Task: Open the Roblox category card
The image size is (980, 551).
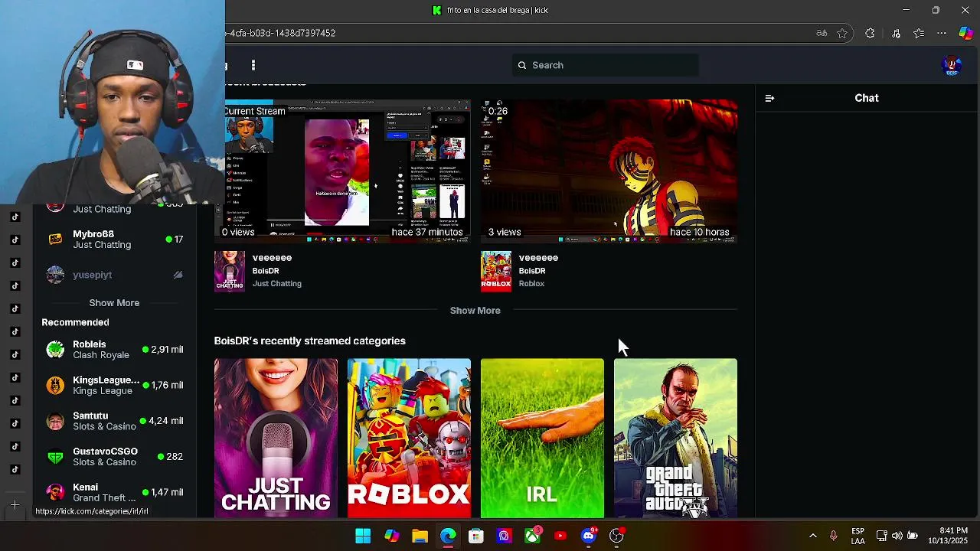Action: pyautogui.click(x=409, y=438)
